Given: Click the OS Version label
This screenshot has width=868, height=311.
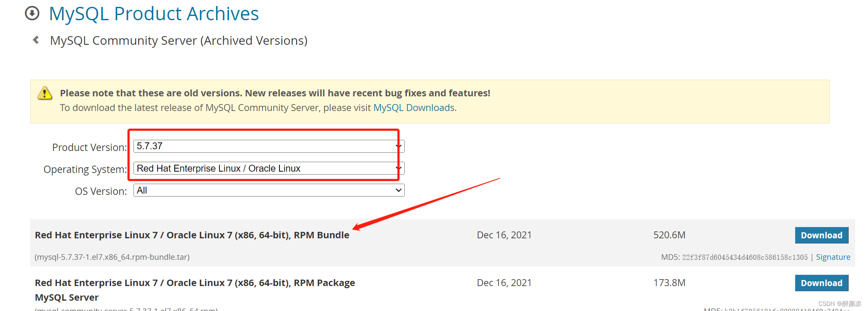Looking at the screenshot, I should 101,191.
